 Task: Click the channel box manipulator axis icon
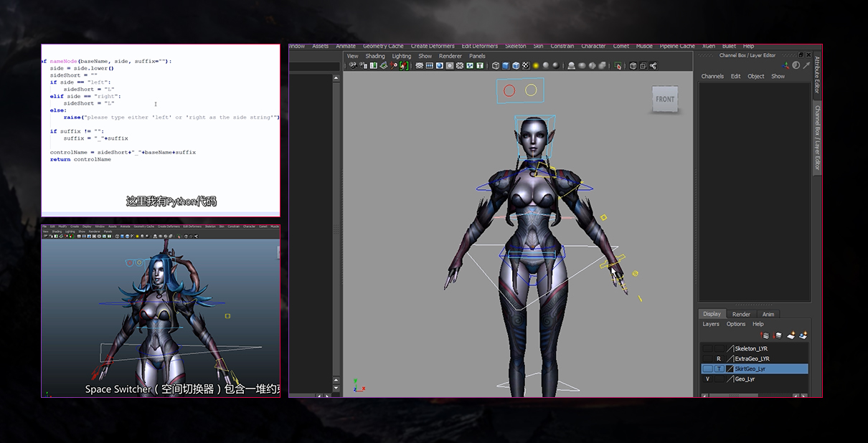point(786,65)
